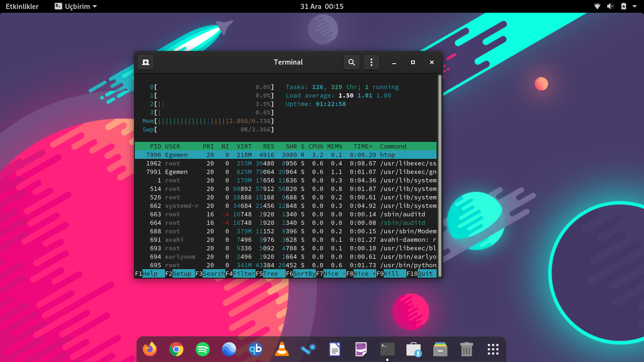Launch VLC media player

point(282,349)
